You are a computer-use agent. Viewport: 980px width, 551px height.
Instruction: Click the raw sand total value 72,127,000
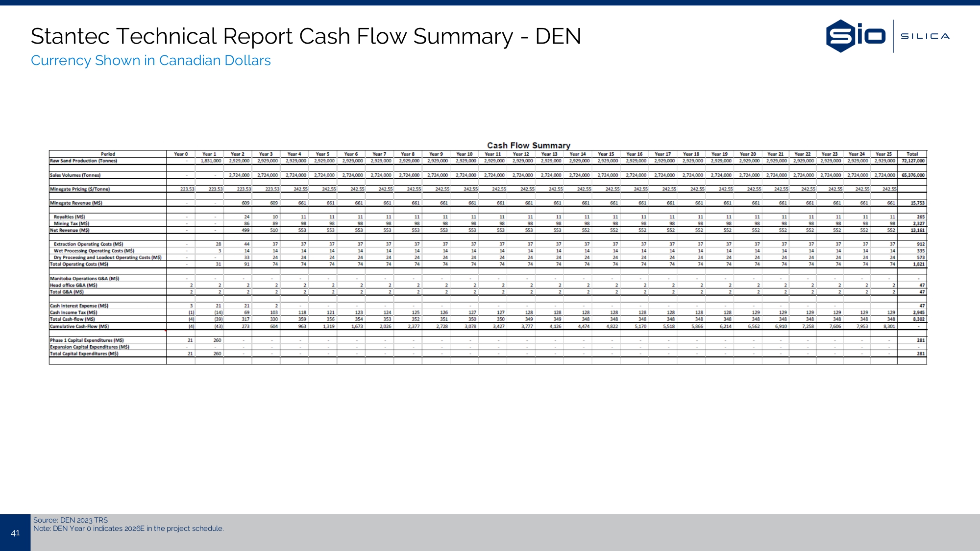pos(913,161)
